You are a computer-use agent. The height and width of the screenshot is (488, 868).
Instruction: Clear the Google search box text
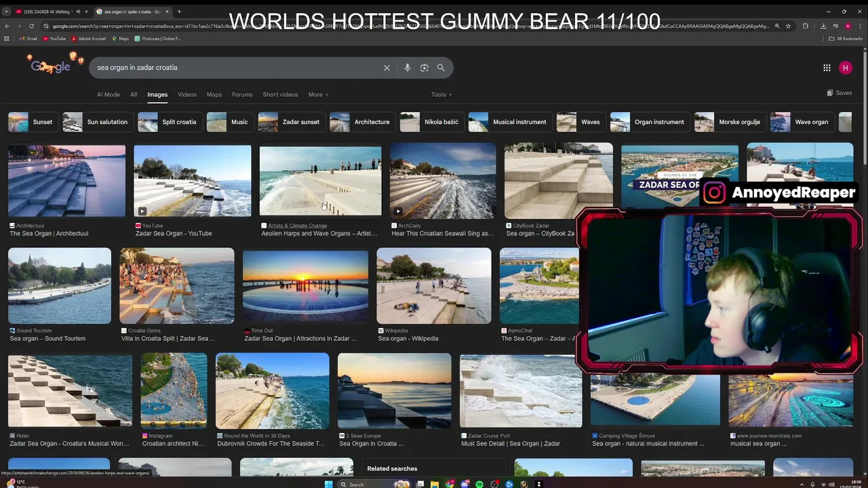(387, 68)
